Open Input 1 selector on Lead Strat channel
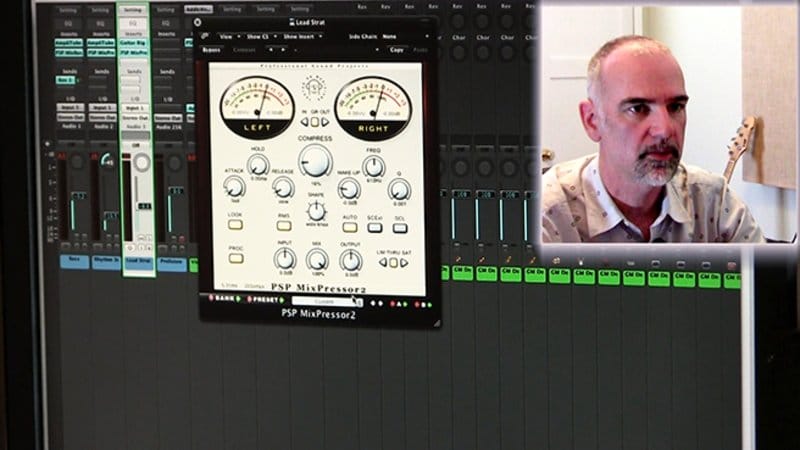Image resolution: width=800 pixels, height=450 pixels. [135, 108]
